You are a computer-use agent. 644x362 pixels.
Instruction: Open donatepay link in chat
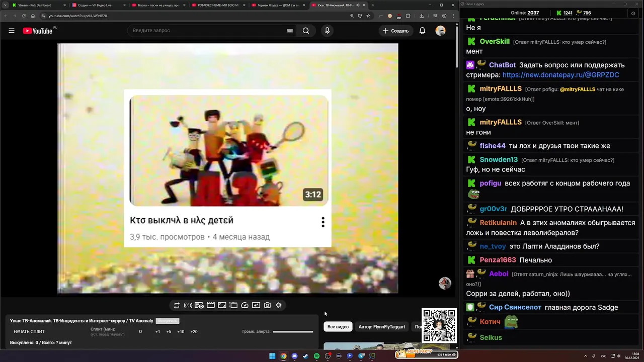[560, 75]
